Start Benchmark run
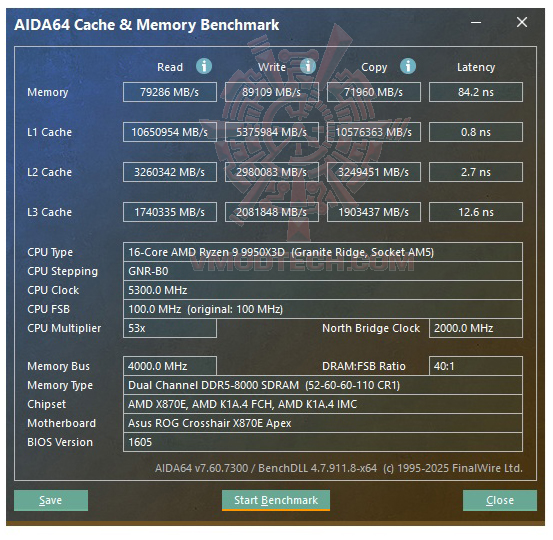 point(276,500)
